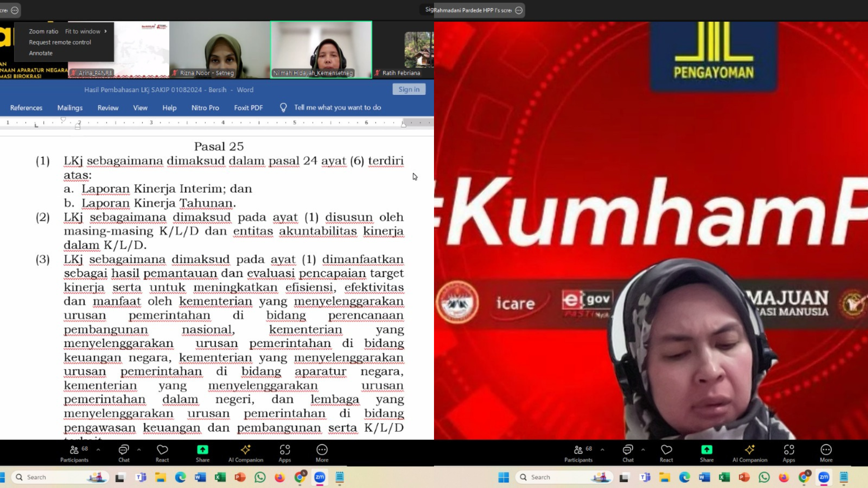Click the line 'Laporan Kinerja Interim; dan'

(x=167, y=189)
